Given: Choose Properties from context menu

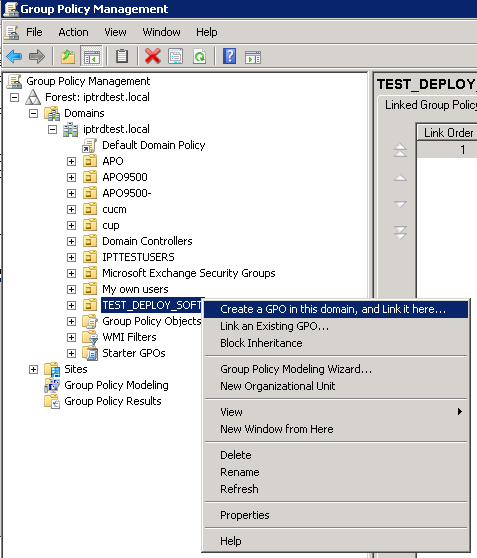Looking at the screenshot, I should 336,515.
